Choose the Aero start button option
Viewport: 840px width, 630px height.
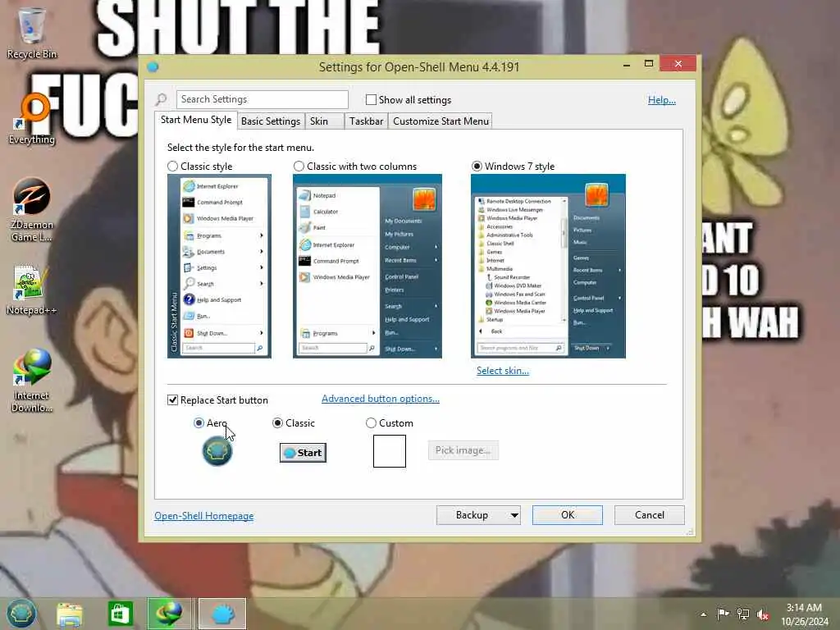[x=199, y=422]
